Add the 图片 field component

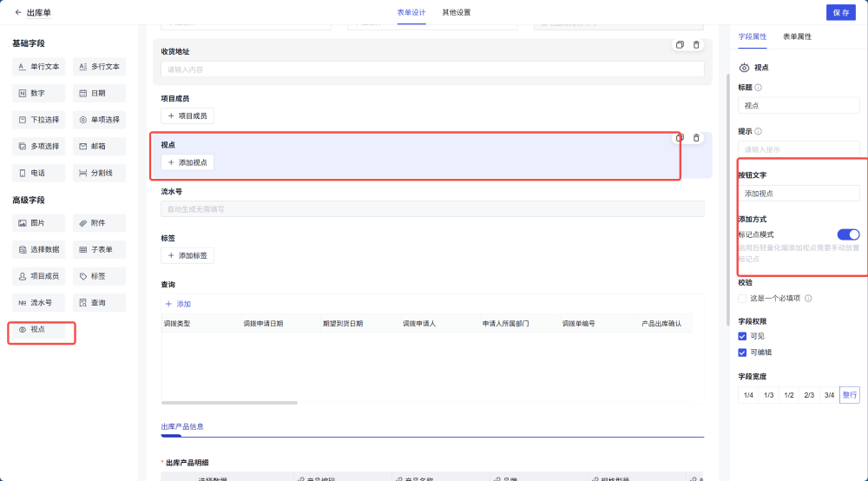38,223
